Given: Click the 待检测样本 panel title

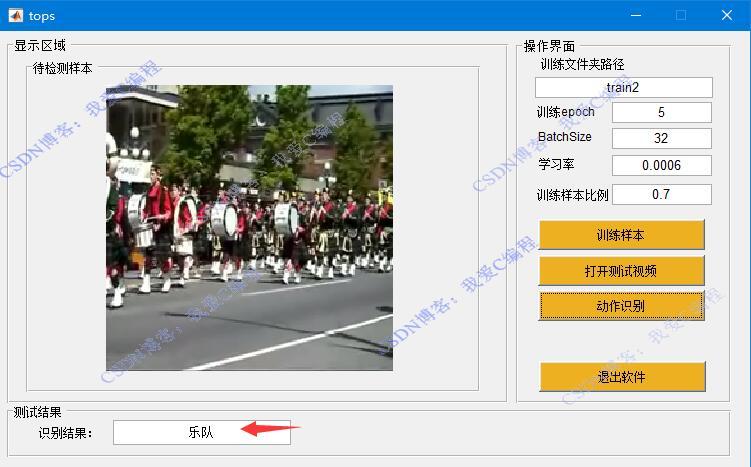Looking at the screenshot, I should tap(62, 68).
